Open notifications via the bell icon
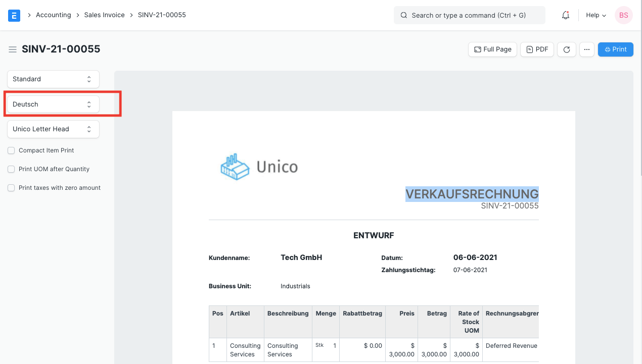The image size is (642, 364). [565, 15]
